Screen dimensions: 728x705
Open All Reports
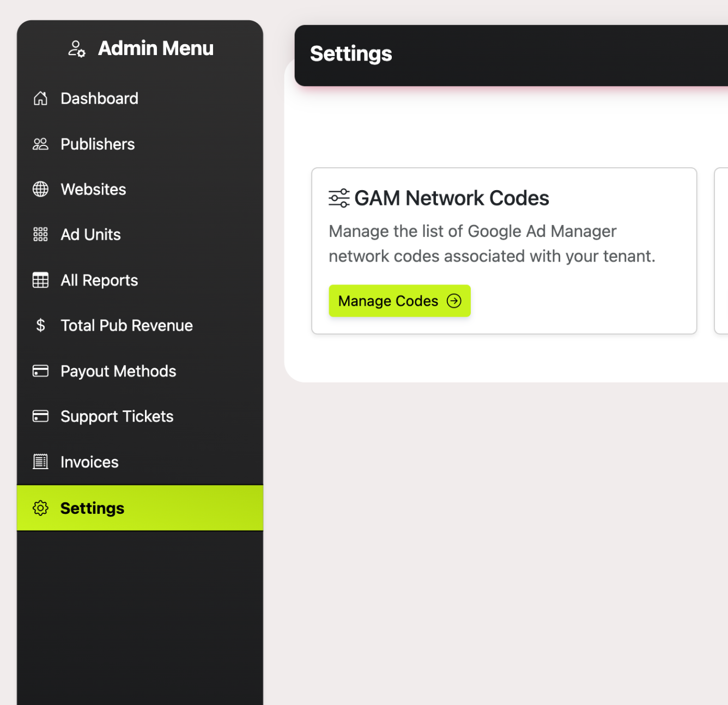tap(140, 280)
